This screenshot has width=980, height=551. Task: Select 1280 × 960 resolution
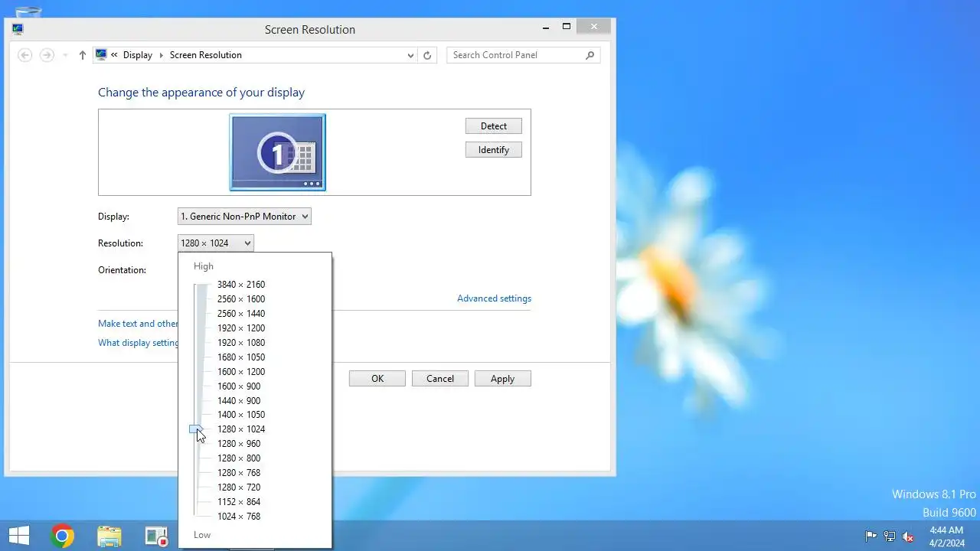239,444
